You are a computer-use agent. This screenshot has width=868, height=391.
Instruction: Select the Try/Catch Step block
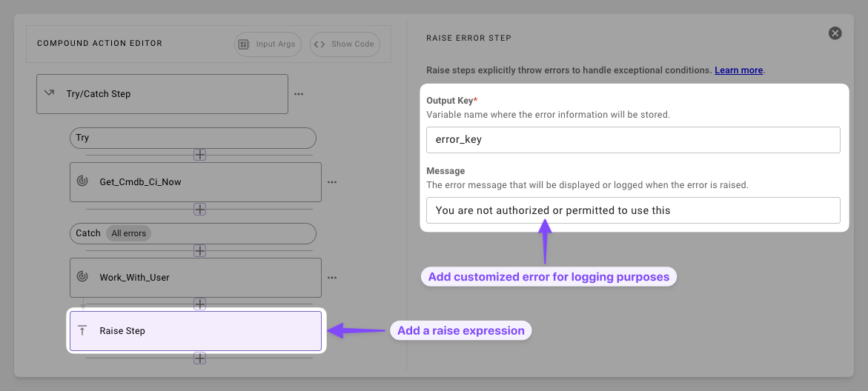point(162,94)
